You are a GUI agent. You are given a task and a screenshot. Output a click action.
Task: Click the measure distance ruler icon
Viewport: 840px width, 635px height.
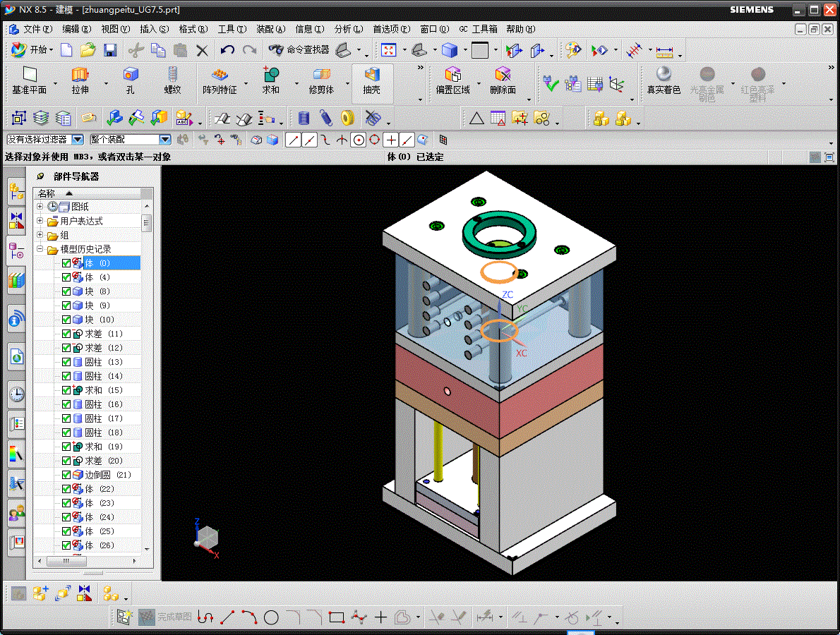664,52
